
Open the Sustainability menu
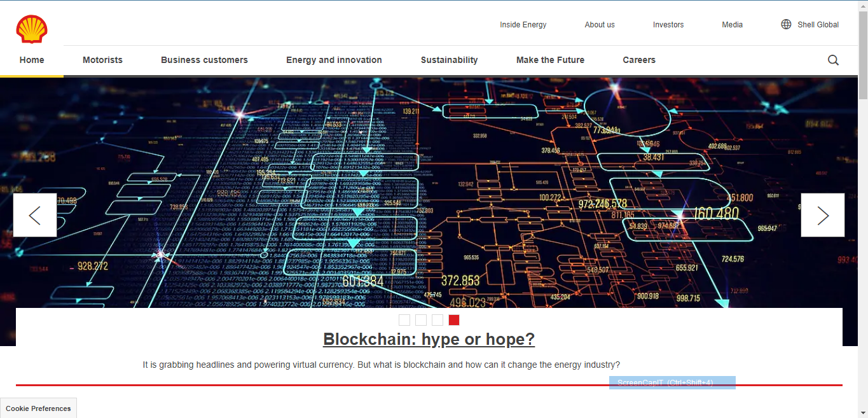click(x=449, y=60)
